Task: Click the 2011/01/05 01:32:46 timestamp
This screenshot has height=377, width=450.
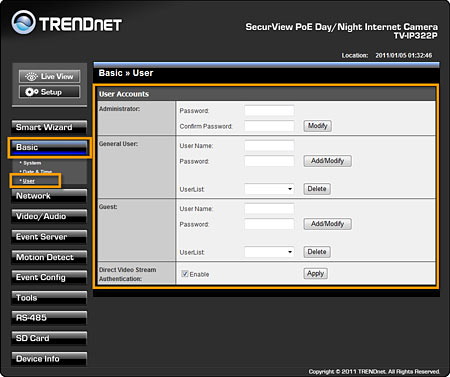Action: (404, 55)
